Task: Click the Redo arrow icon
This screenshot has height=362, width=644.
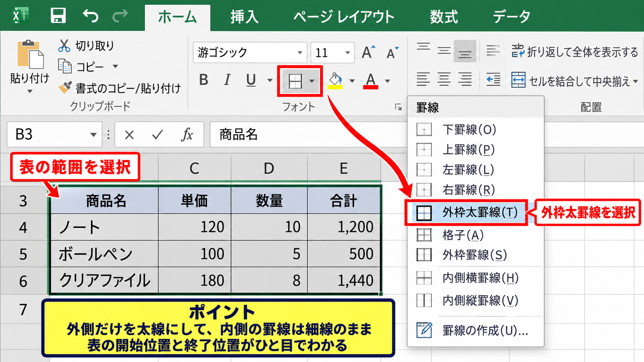Action: (120, 16)
